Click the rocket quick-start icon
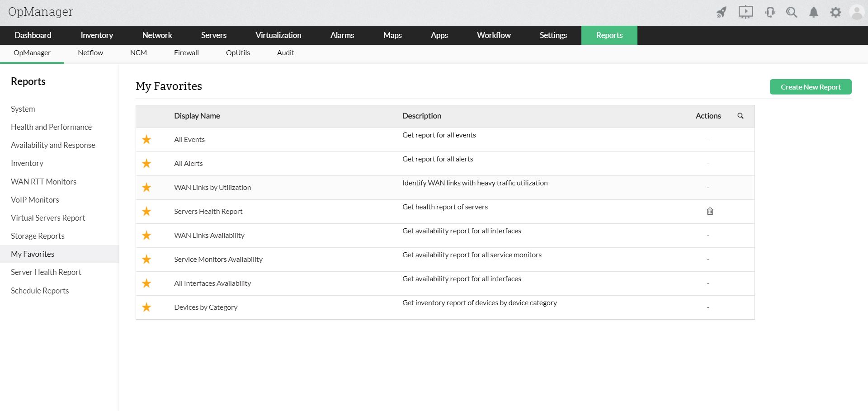 pos(722,12)
